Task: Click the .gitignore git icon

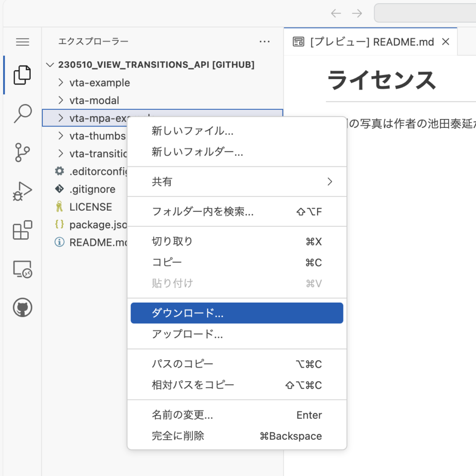Action: 59,189
